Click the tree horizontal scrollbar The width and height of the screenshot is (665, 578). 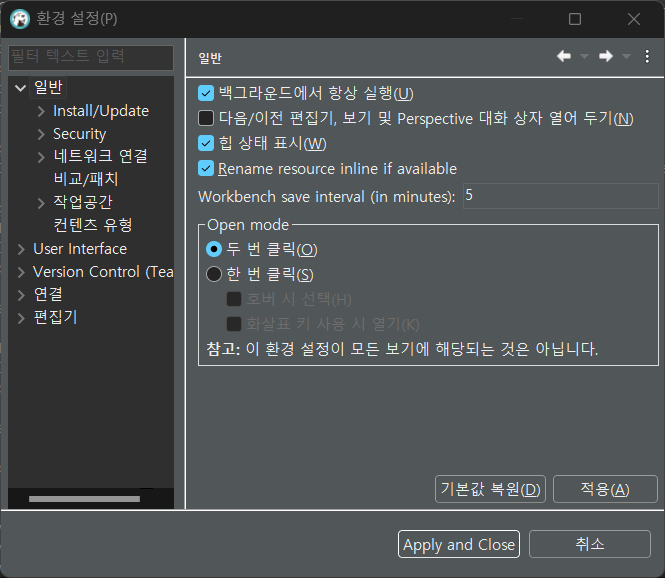pyautogui.click(x=84, y=499)
